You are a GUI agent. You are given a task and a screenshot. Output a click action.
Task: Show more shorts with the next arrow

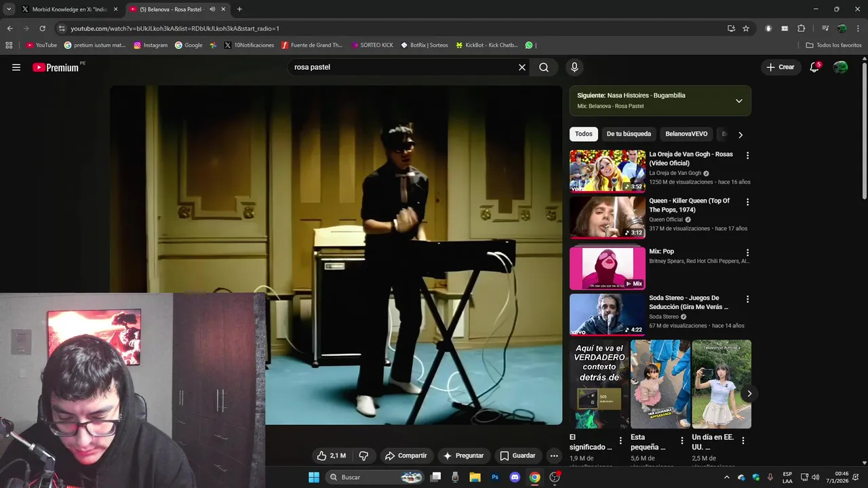tap(749, 393)
